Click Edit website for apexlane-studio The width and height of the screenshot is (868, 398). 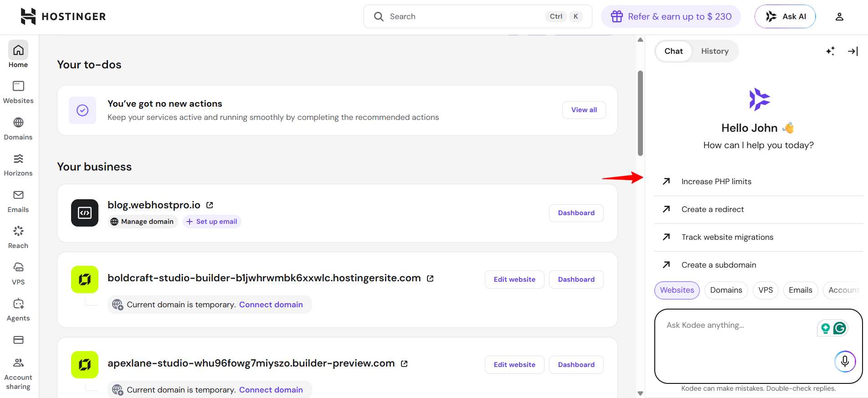(x=514, y=365)
